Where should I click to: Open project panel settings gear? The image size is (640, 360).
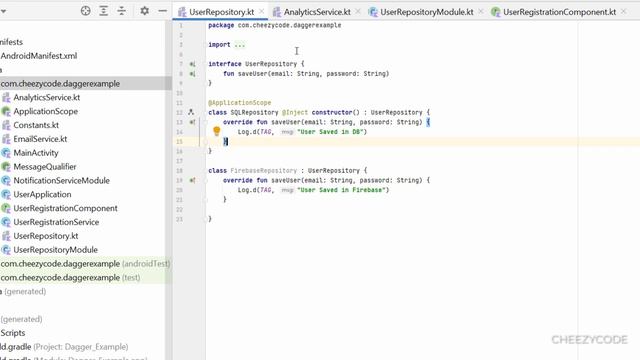click(x=144, y=11)
